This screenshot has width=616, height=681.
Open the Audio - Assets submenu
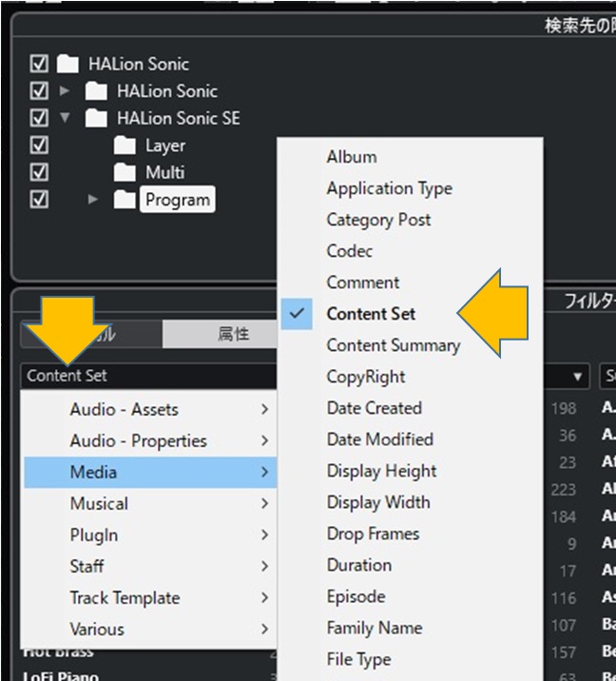(x=150, y=409)
